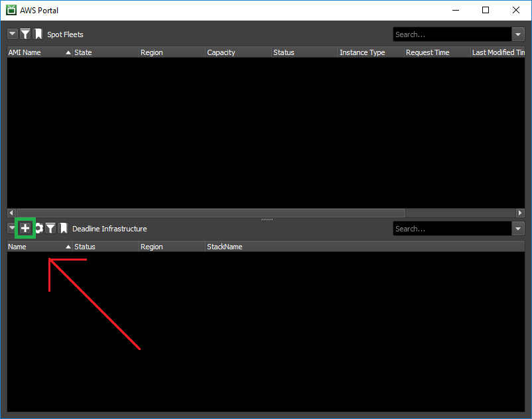
Task: Open the Deadline Infrastructure search options dropdown
Action: coord(518,229)
